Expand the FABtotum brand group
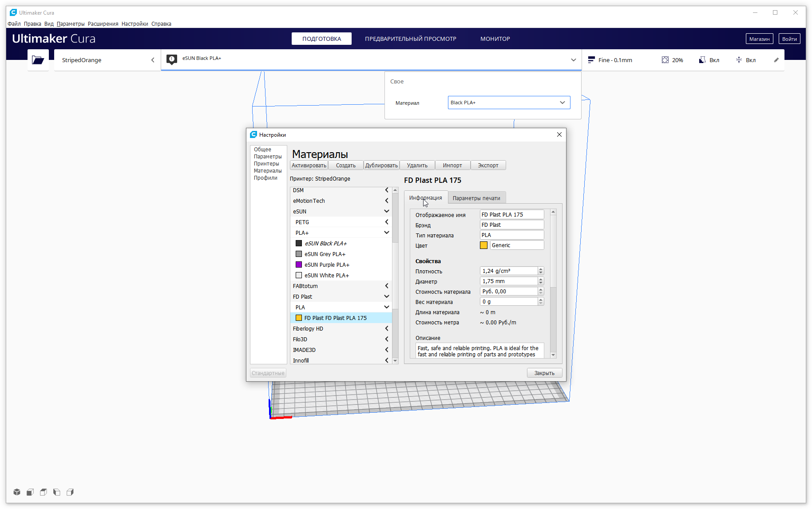The image size is (812, 509). click(x=387, y=286)
